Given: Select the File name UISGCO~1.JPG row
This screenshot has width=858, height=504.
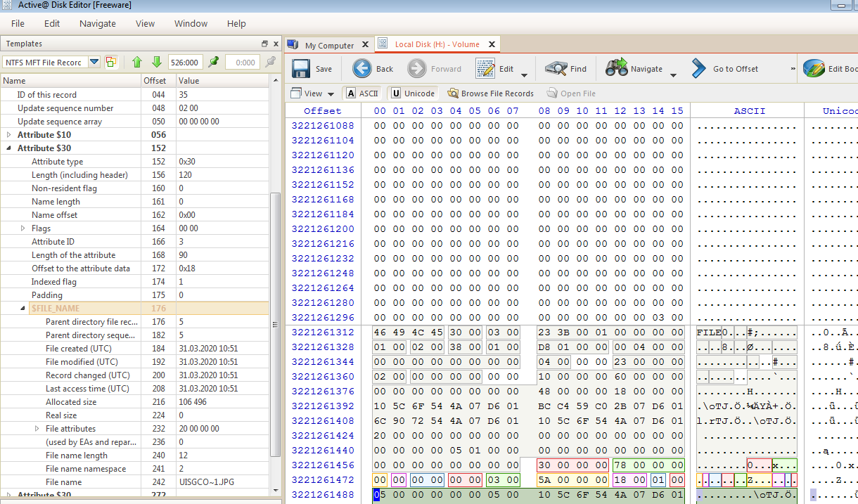Looking at the screenshot, I should pos(134,482).
